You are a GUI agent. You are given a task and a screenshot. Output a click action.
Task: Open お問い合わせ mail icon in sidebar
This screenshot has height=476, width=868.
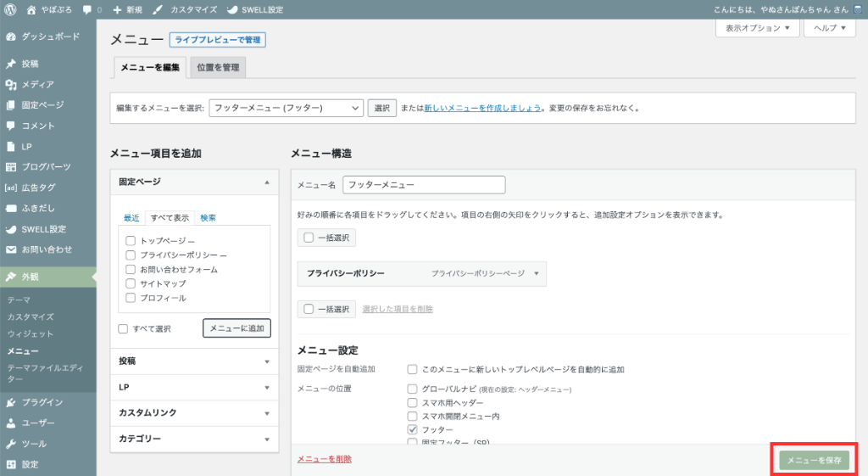click(x=11, y=250)
